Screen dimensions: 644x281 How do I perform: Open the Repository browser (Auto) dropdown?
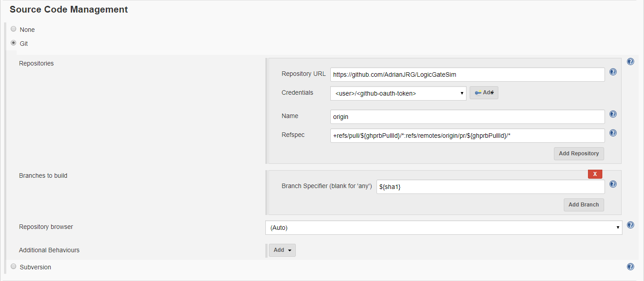click(444, 228)
